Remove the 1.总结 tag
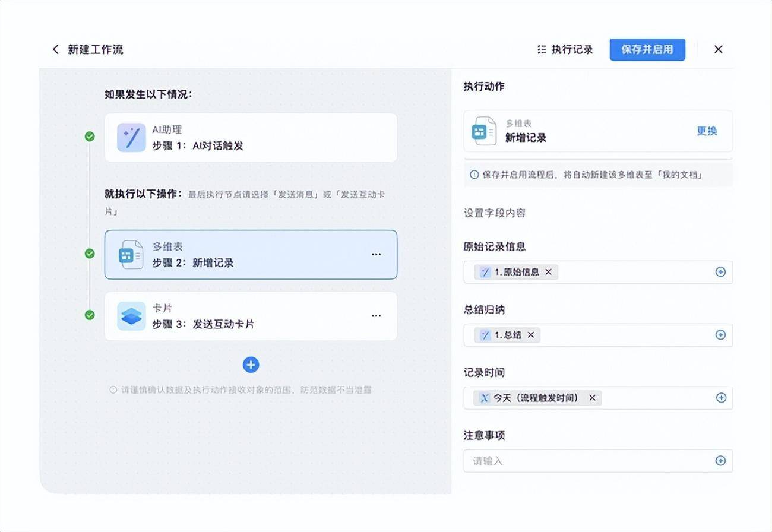 pos(531,335)
